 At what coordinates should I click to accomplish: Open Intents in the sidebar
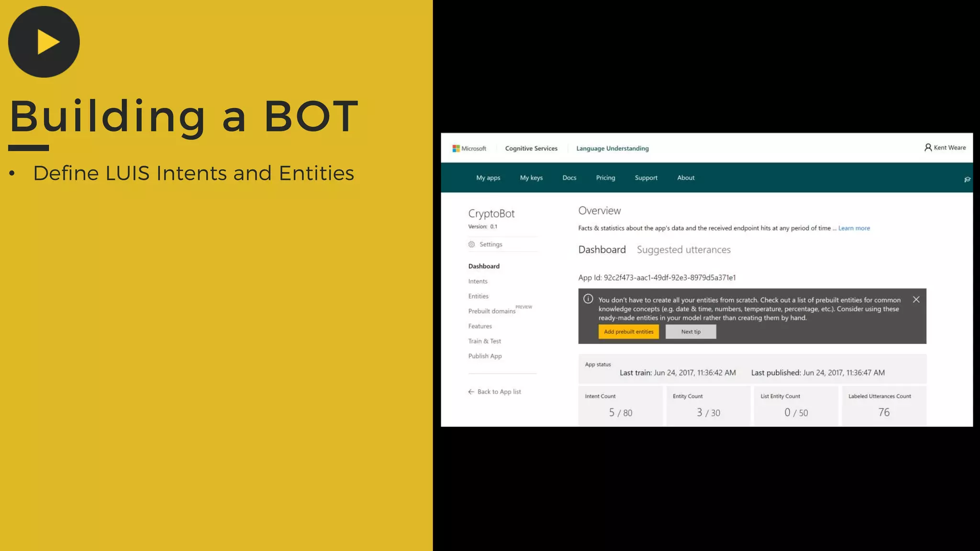coord(478,281)
